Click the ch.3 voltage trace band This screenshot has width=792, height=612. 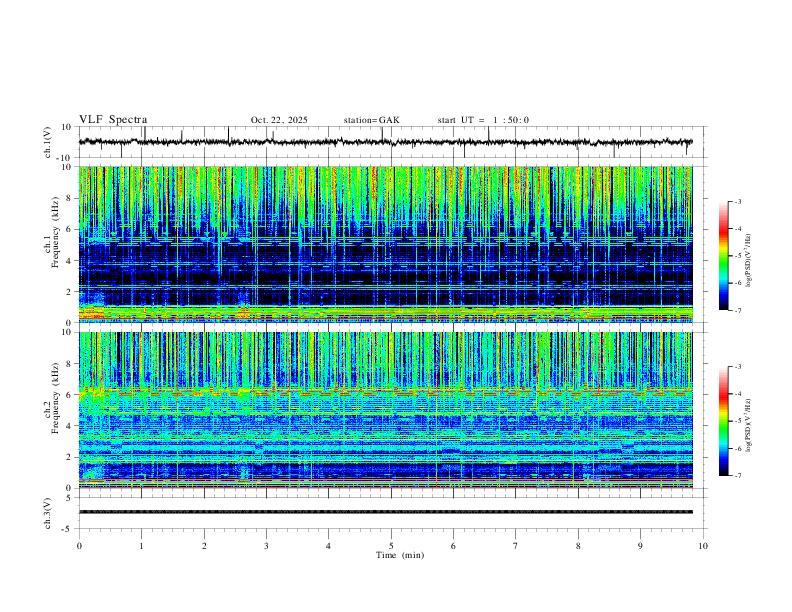[x=386, y=512]
